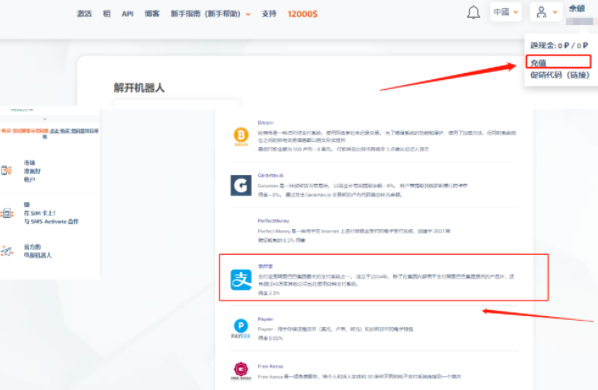Click the SIM card partnership icon
The height and width of the screenshot is (390, 598).
[x=6, y=213]
